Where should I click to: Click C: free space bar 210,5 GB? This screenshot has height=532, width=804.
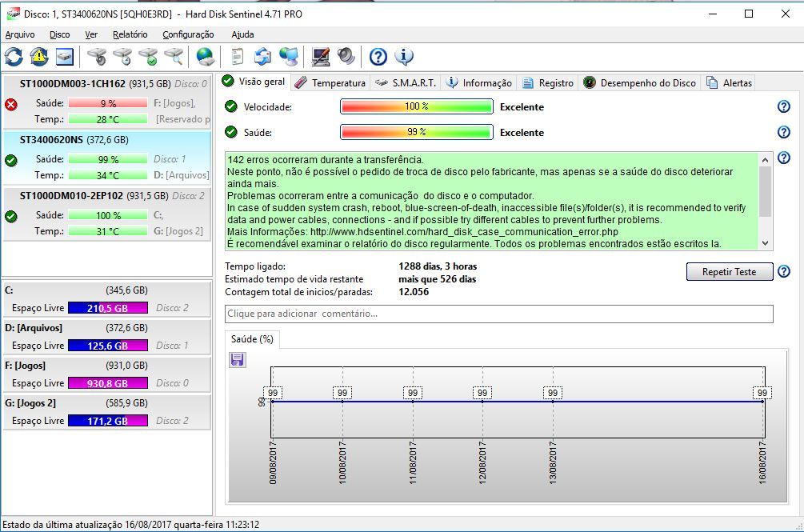pos(108,308)
